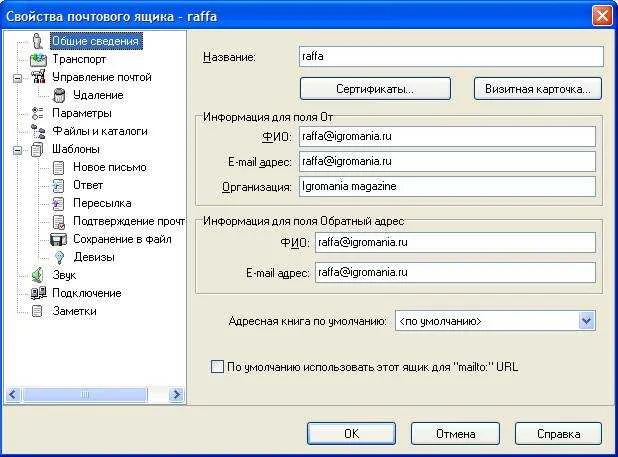The image size is (618, 457).
Task: Open the Звук settings section
Action: click(x=64, y=275)
